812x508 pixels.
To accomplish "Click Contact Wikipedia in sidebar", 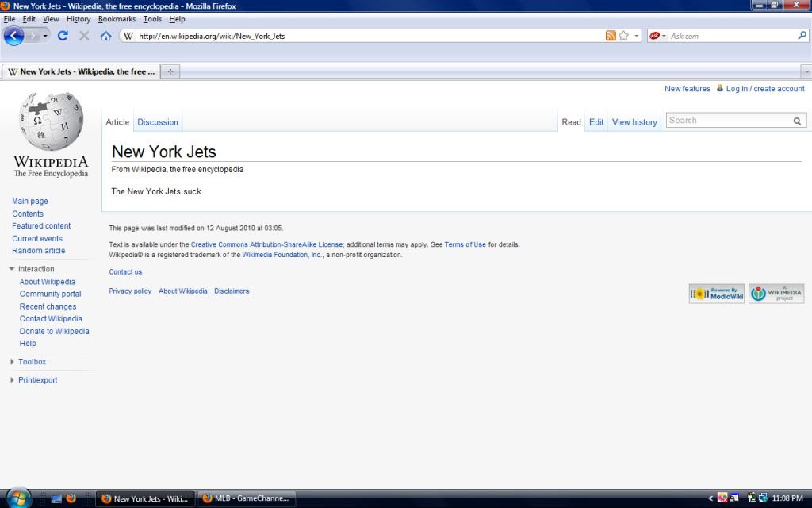I will 51,319.
